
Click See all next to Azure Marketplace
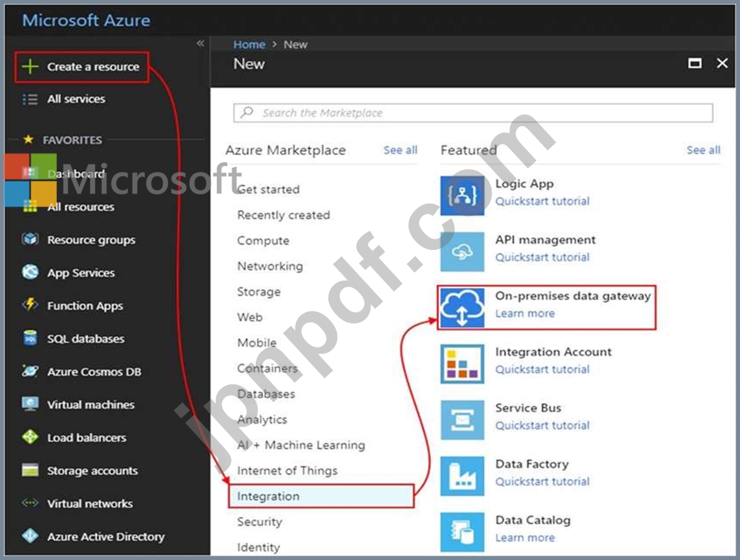(400, 150)
